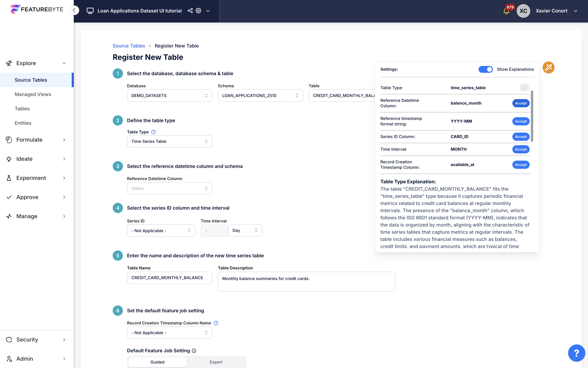
Task: Collapse sidebar with the back arrow button
Action: [74, 10]
